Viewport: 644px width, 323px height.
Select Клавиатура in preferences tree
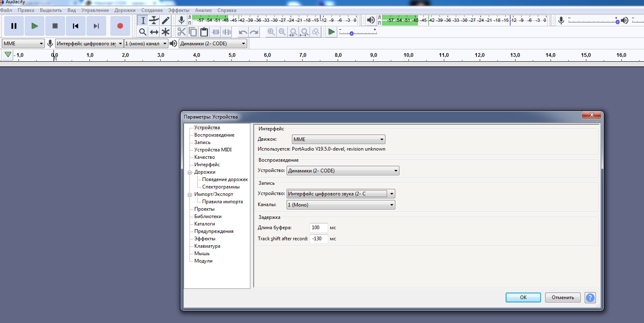(x=207, y=246)
